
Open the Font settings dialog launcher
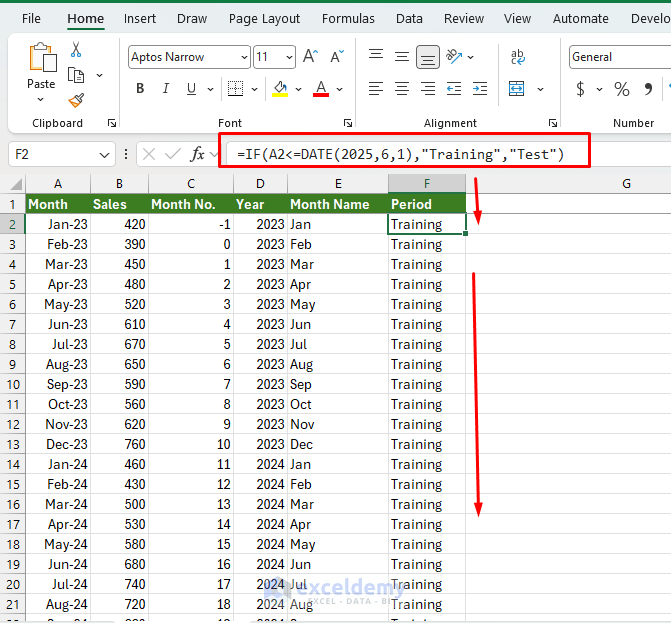[x=347, y=123]
